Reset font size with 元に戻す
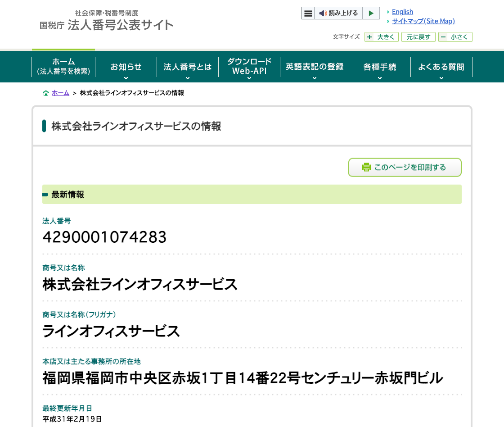 point(418,37)
